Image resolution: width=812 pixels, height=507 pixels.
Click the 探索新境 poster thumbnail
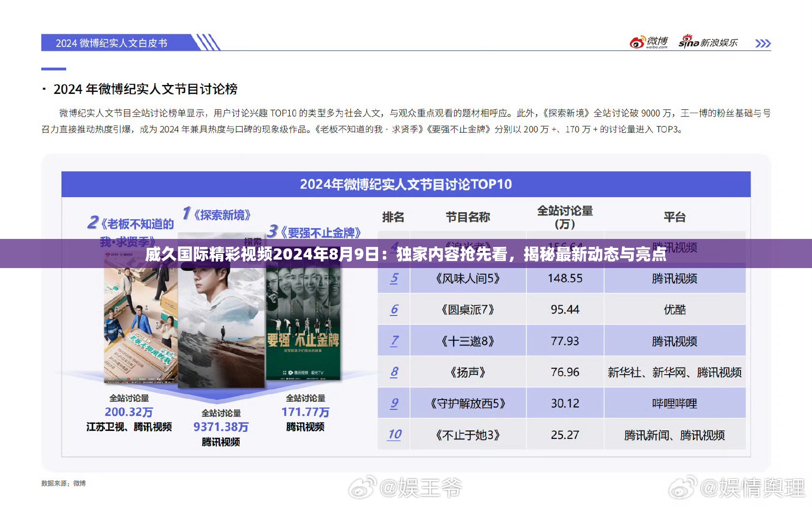[x=220, y=310]
